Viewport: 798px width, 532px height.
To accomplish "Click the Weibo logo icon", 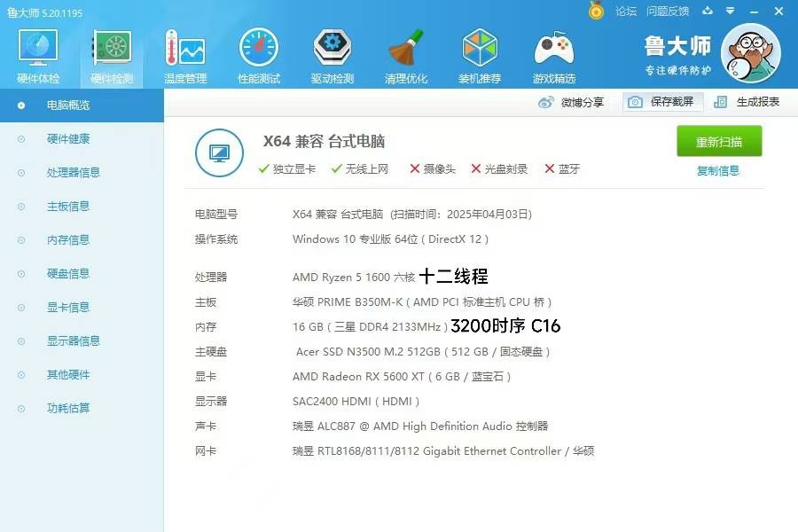I will pyautogui.click(x=545, y=102).
